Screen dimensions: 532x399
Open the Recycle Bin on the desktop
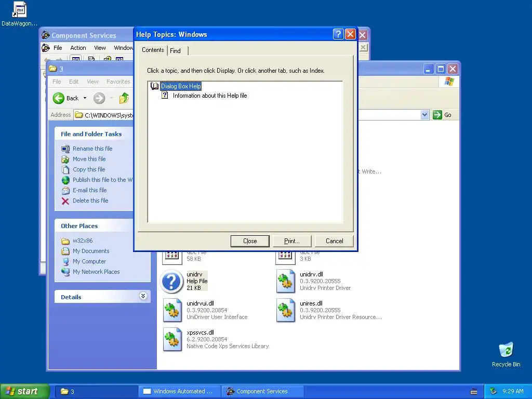point(506,350)
